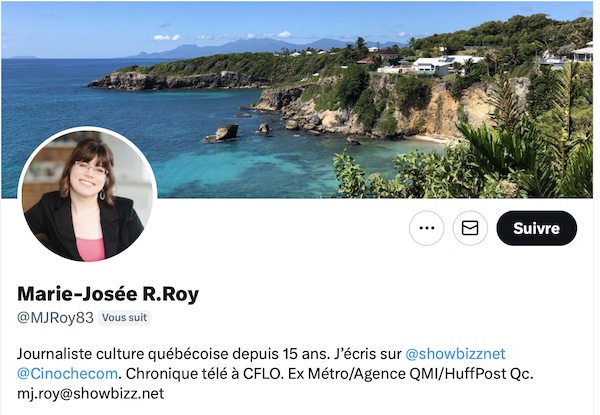Select the @MJRoy83 handle text
This screenshot has height=415, width=600.
pos(55,317)
